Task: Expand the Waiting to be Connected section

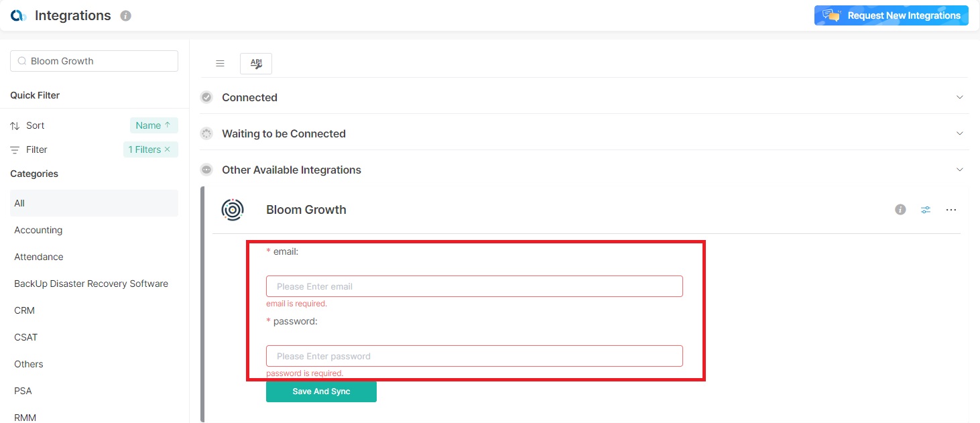Action: pos(959,133)
